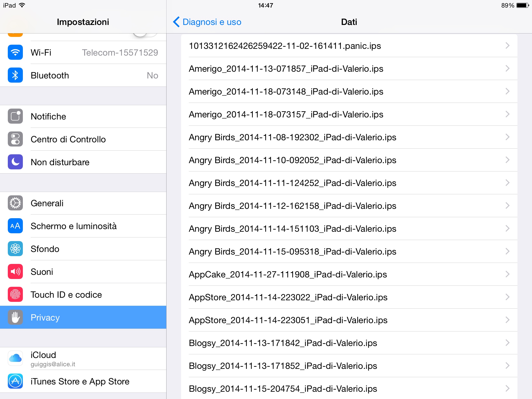The image size is (532, 399).
Task: Tap the Non disturbare moon icon
Action: tap(15, 162)
